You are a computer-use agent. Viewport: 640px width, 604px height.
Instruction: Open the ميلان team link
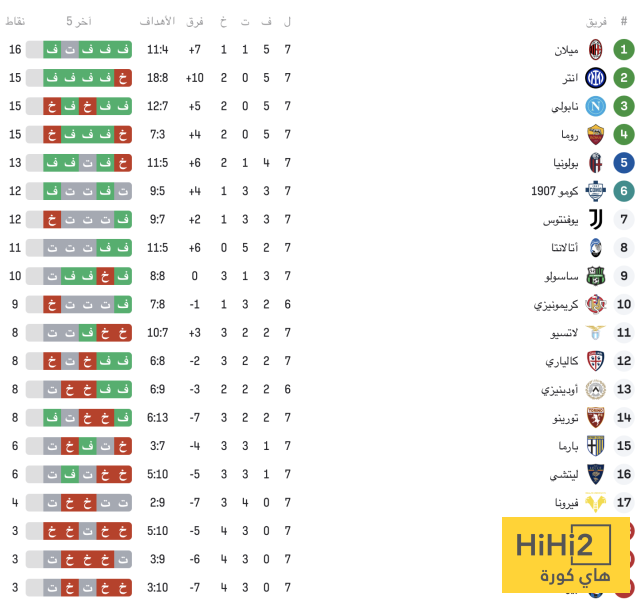(x=567, y=50)
